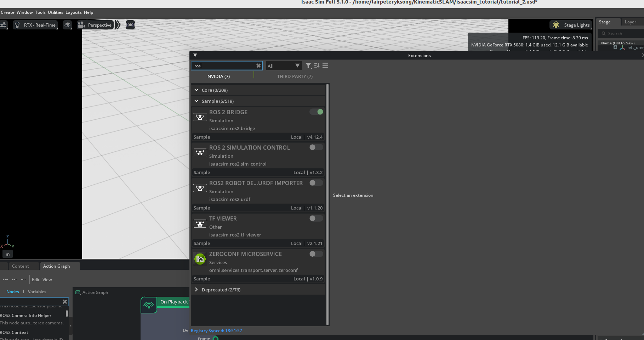This screenshot has height=340, width=644.
Task: Open the RTX - Real-Time renderer dropdown
Action: tap(35, 25)
